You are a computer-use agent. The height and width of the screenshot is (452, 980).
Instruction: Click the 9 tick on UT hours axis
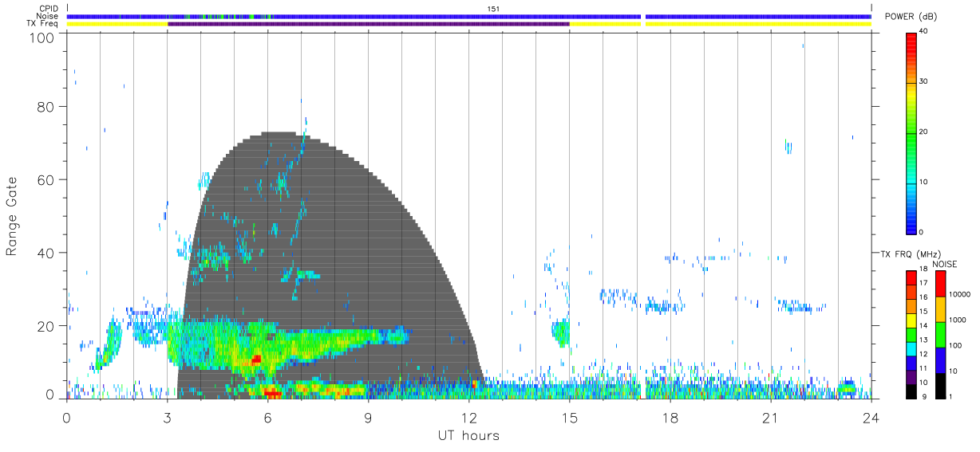tap(368, 418)
